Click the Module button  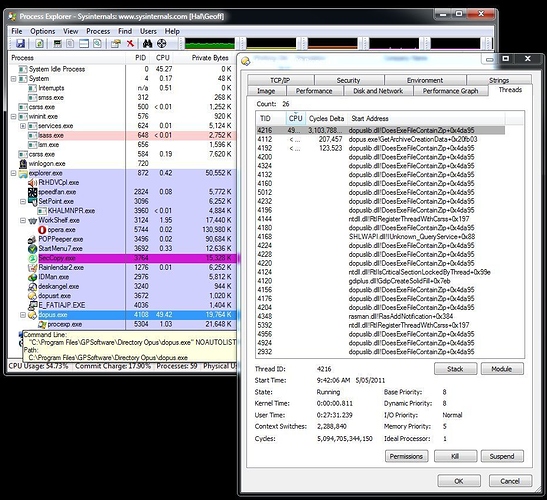tap(502, 369)
